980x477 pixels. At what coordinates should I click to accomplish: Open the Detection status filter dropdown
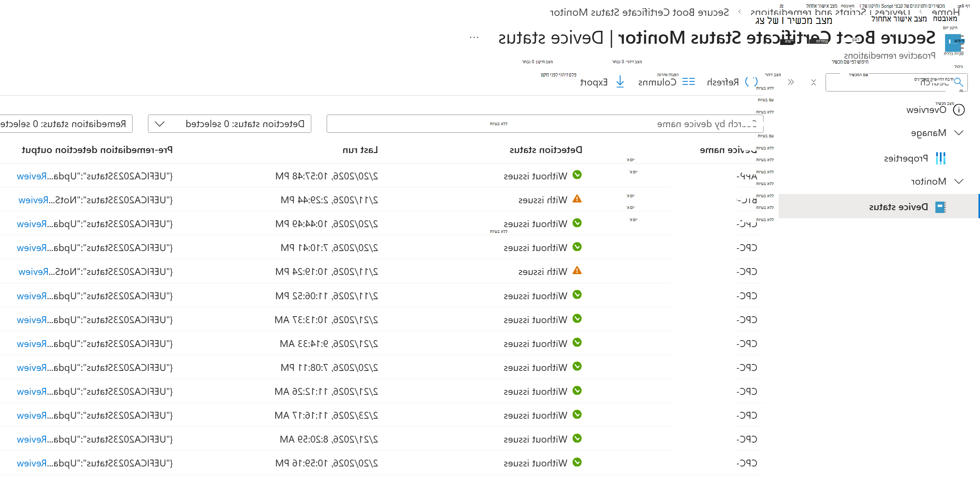click(x=230, y=124)
